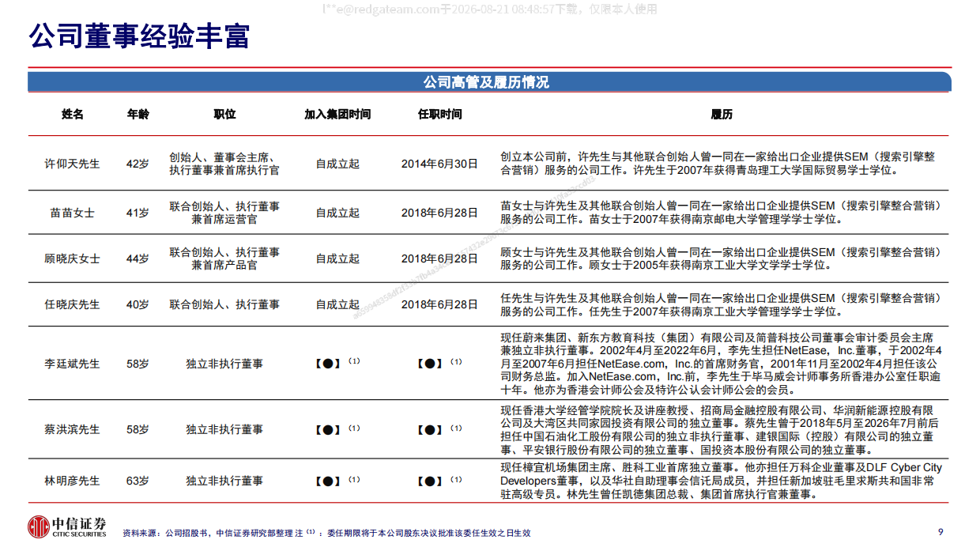Click 任晓庆先生's position 联合创始人、执行董事

point(224,304)
